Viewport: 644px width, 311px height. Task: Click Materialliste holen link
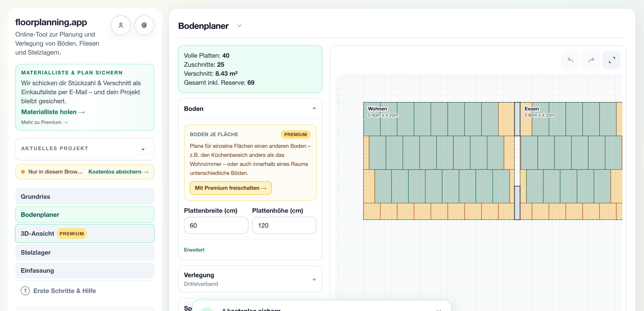pos(53,112)
